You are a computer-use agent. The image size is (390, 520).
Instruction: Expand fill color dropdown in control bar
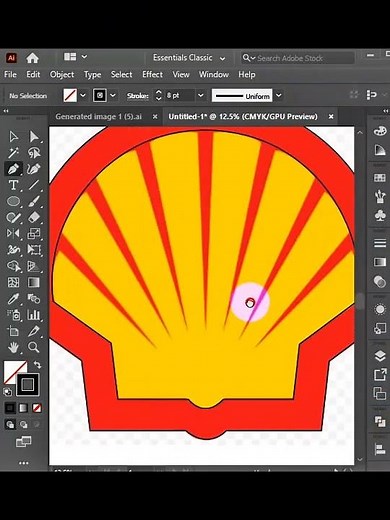(x=83, y=96)
